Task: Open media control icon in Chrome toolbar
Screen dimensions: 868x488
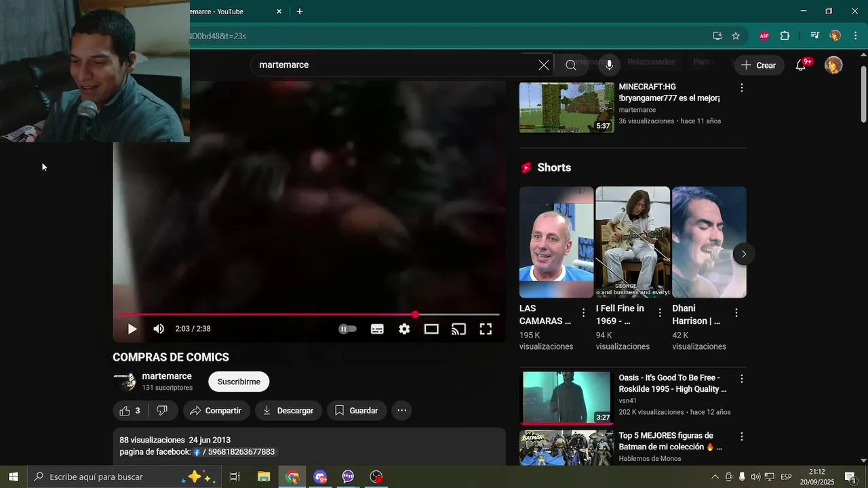Action: click(x=815, y=36)
